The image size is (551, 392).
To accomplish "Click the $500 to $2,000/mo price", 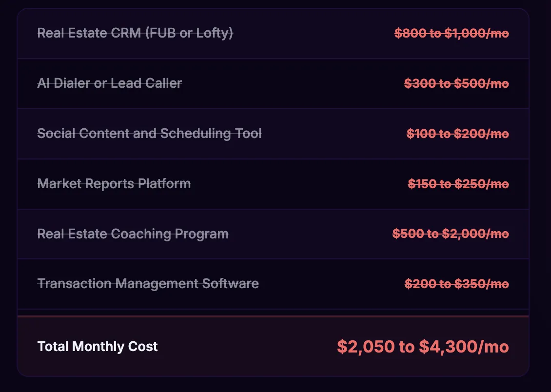I will tap(451, 234).
